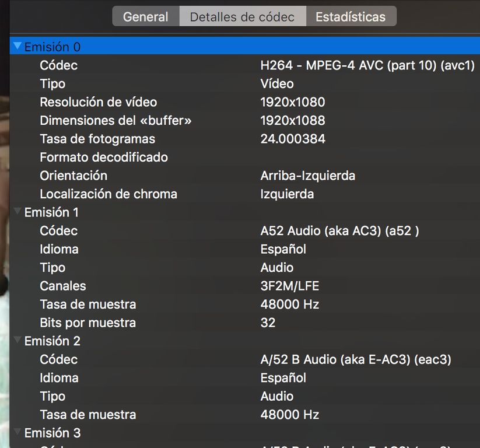480x448 pixels.
Task: Collapse the Emisión 1 disclosure triangle
Action: point(17,212)
